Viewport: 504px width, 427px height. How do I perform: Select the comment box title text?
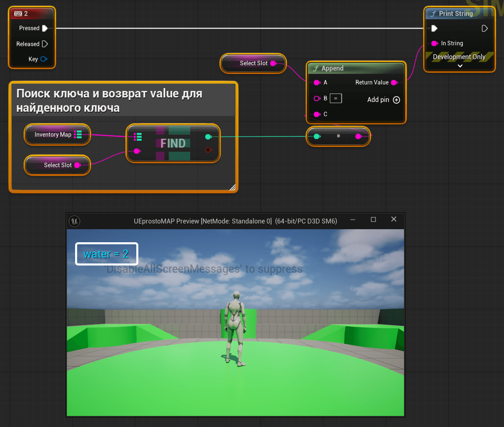(x=109, y=100)
